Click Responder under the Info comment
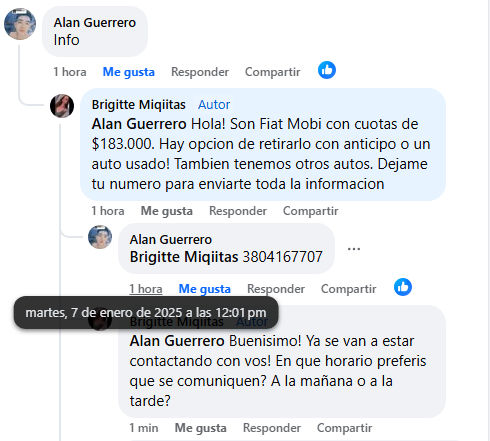This screenshot has height=441, width=490. tap(200, 72)
